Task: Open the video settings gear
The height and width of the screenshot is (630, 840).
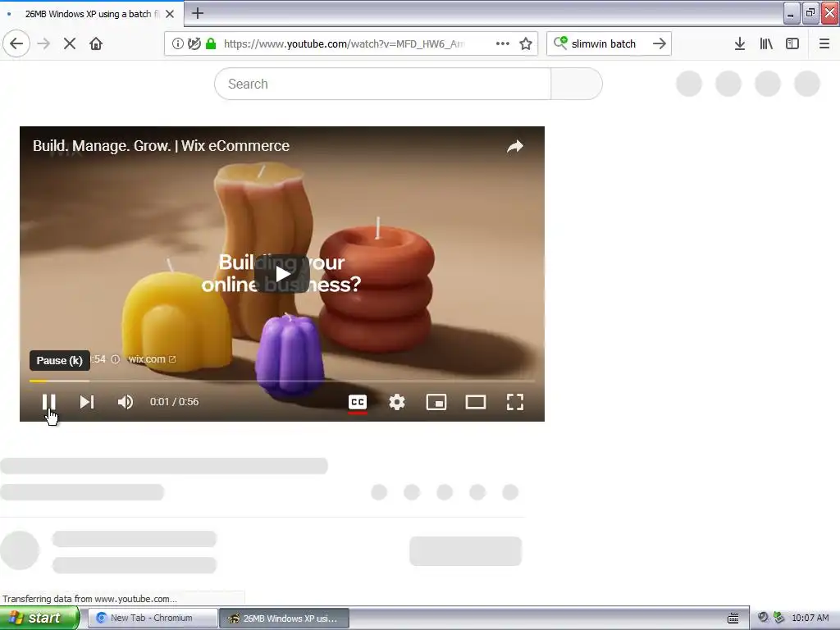Action: (396, 402)
